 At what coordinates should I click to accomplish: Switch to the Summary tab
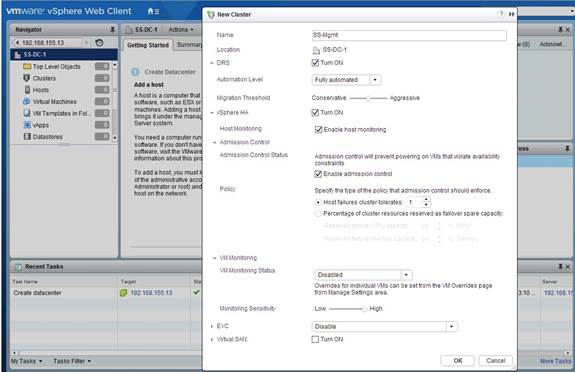coord(189,45)
